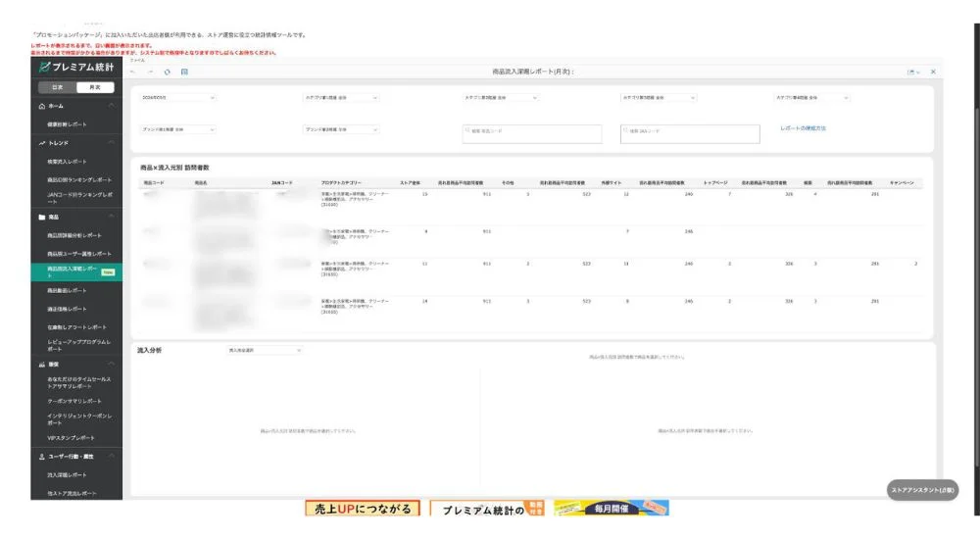Collapse the 販促 sidebar section

click(x=112, y=364)
